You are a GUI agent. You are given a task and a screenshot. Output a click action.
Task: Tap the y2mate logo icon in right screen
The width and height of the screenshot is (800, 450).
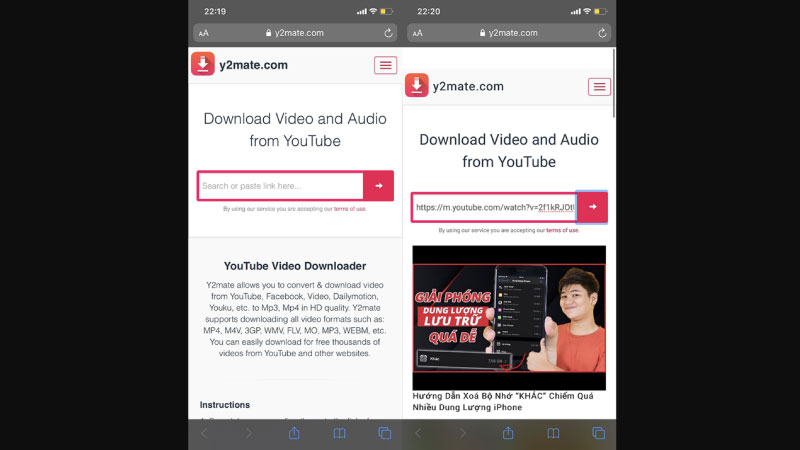click(x=416, y=85)
